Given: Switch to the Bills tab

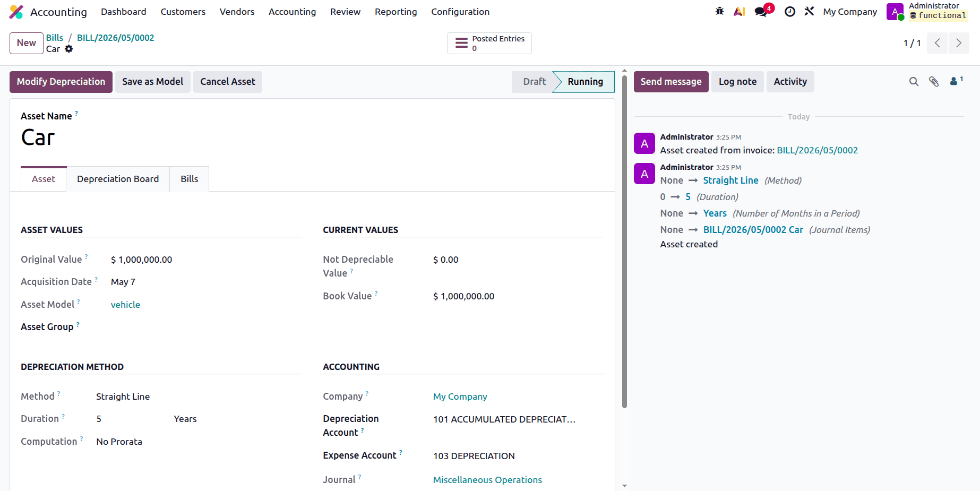Looking at the screenshot, I should pos(190,179).
